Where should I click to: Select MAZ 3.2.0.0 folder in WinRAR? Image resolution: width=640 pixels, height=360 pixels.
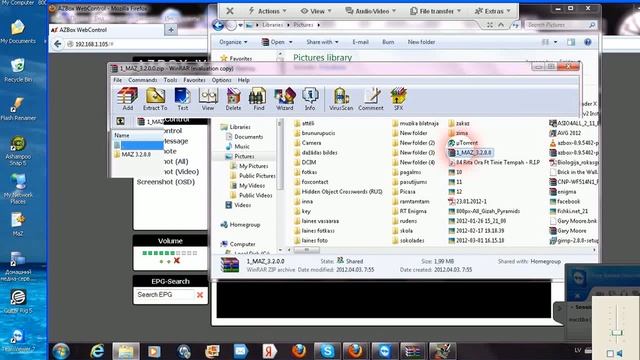click(136, 155)
